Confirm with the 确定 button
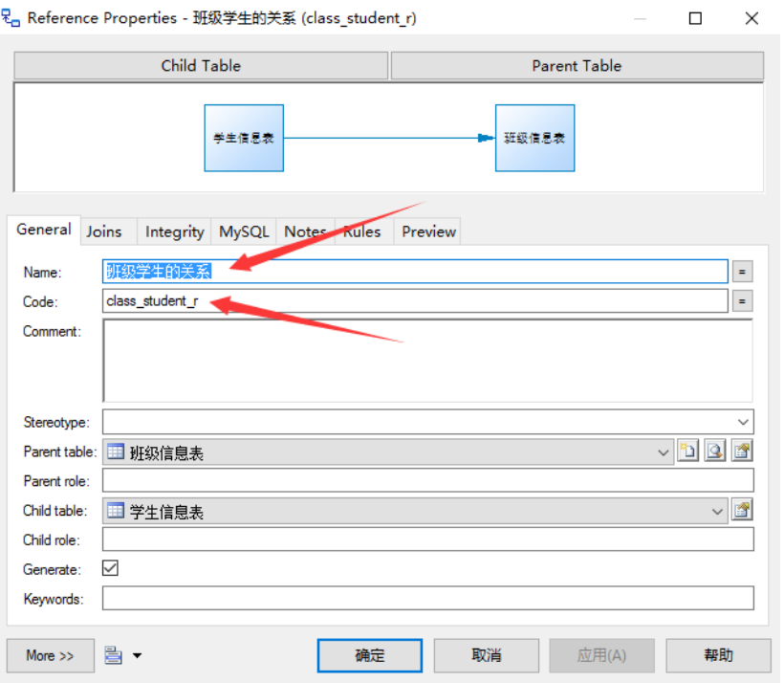784x683 pixels. (x=370, y=655)
